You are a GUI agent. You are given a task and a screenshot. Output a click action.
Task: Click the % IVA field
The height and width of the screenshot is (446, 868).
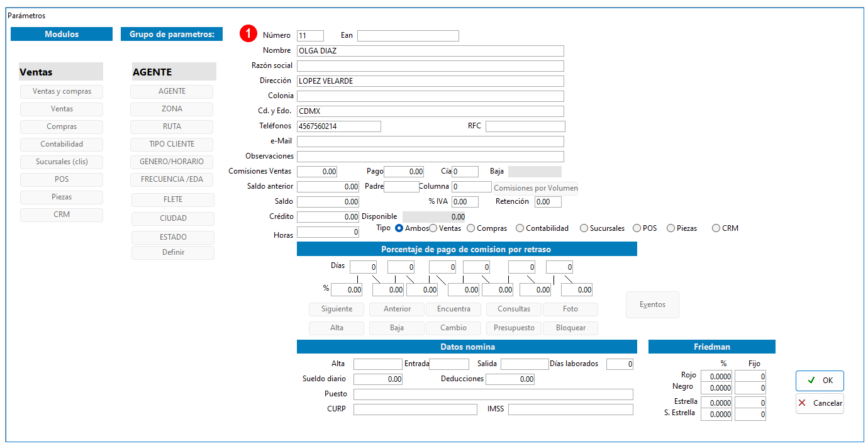click(465, 202)
